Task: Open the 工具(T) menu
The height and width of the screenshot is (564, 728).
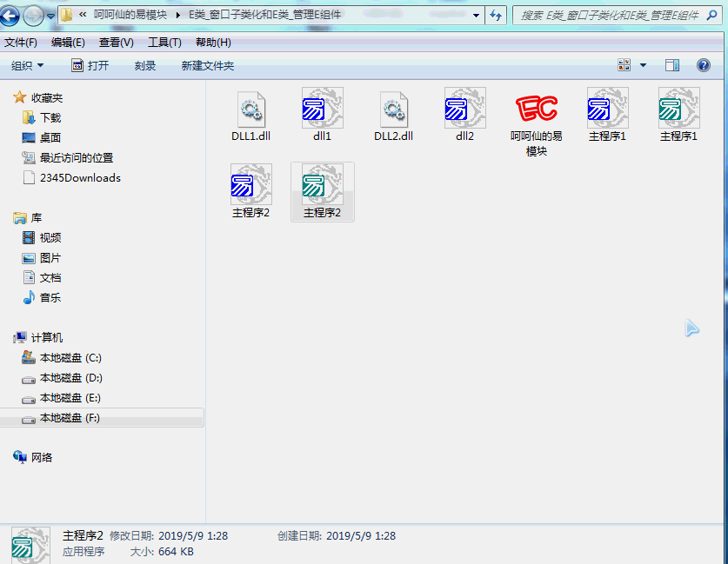Action: pyautogui.click(x=164, y=43)
